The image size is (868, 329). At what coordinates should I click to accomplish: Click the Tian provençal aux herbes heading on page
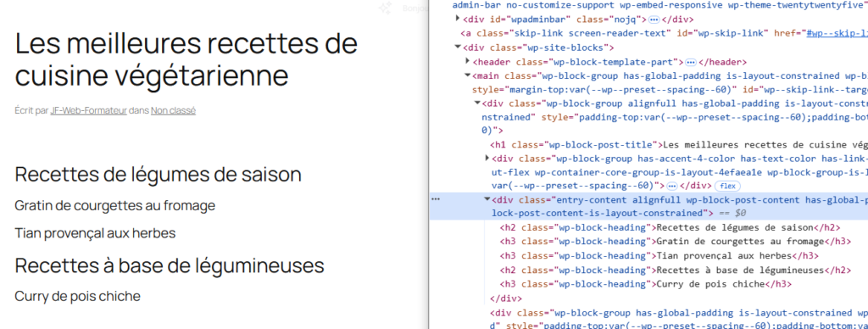click(x=95, y=233)
